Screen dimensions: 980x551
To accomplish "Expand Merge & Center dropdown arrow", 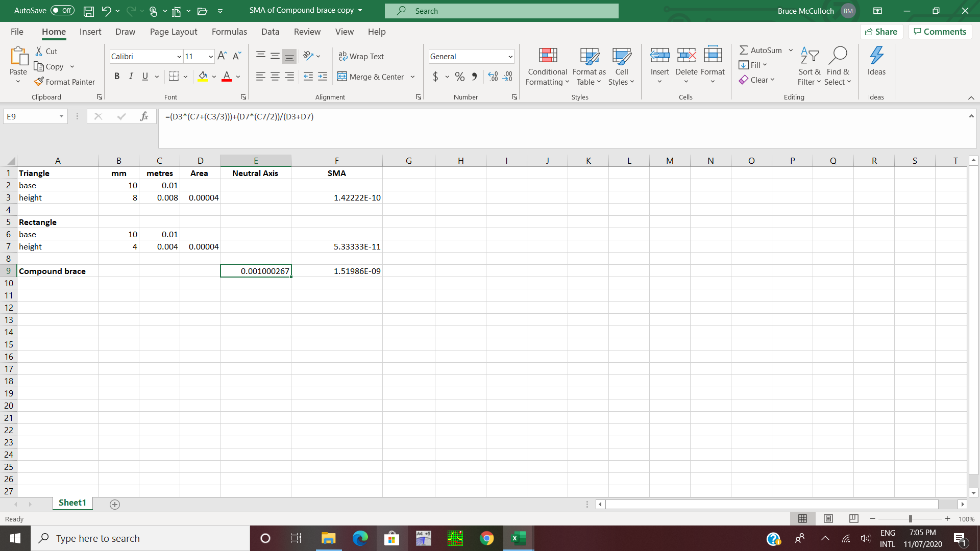I will pos(412,77).
